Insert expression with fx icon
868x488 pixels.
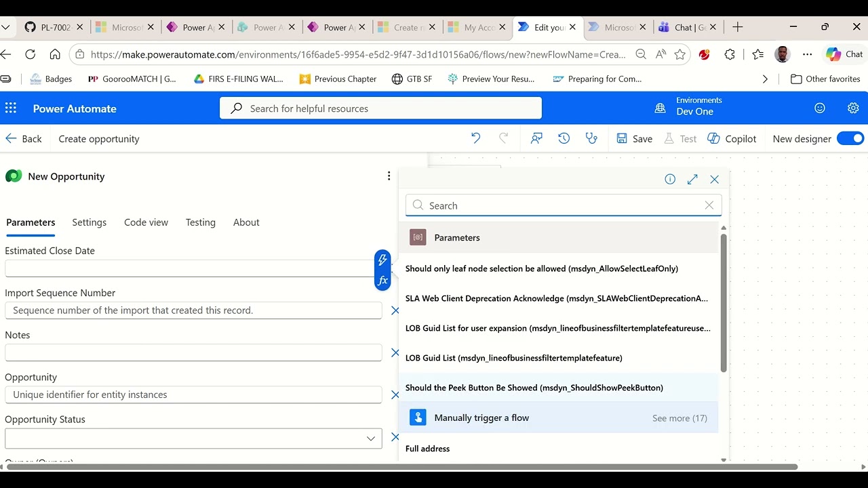(x=382, y=280)
